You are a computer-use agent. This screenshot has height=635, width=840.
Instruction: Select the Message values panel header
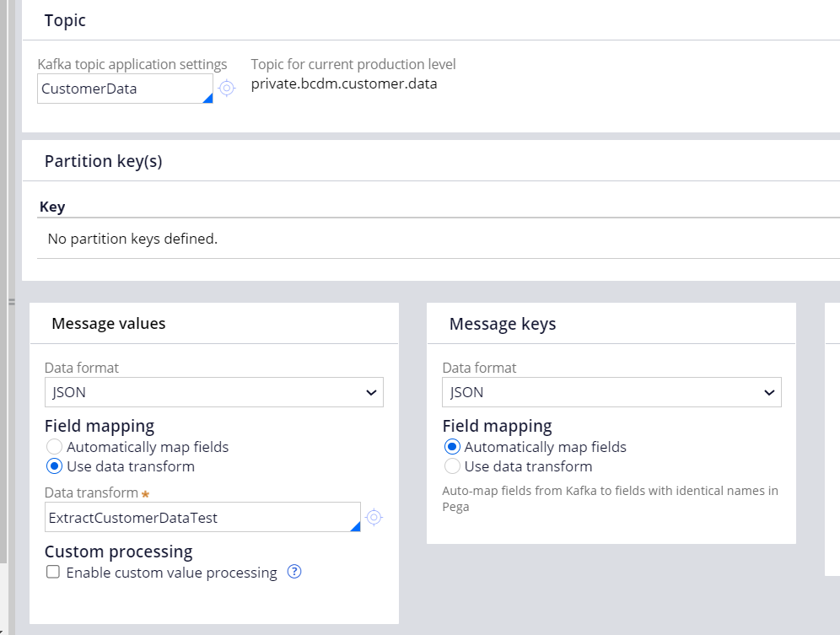coord(108,323)
